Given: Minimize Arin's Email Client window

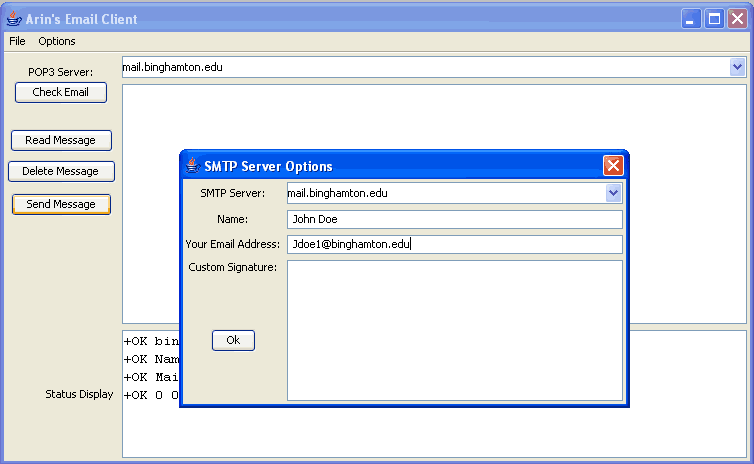Looking at the screenshot, I should pyautogui.click(x=692, y=19).
